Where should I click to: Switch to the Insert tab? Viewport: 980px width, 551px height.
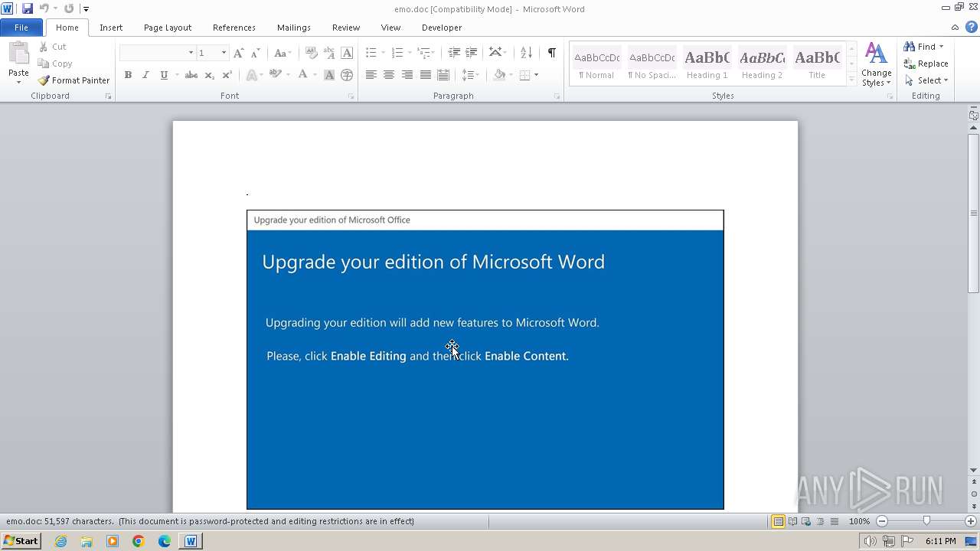point(111,28)
